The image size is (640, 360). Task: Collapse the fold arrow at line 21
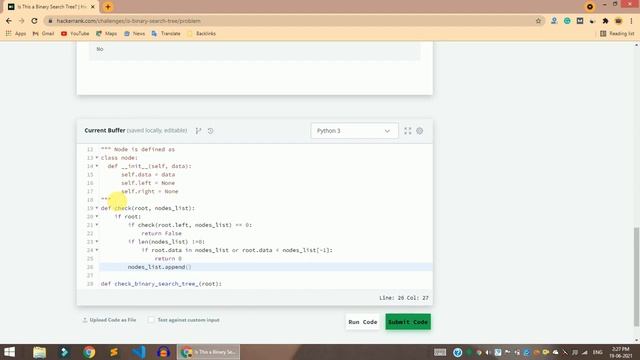pos(97,225)
